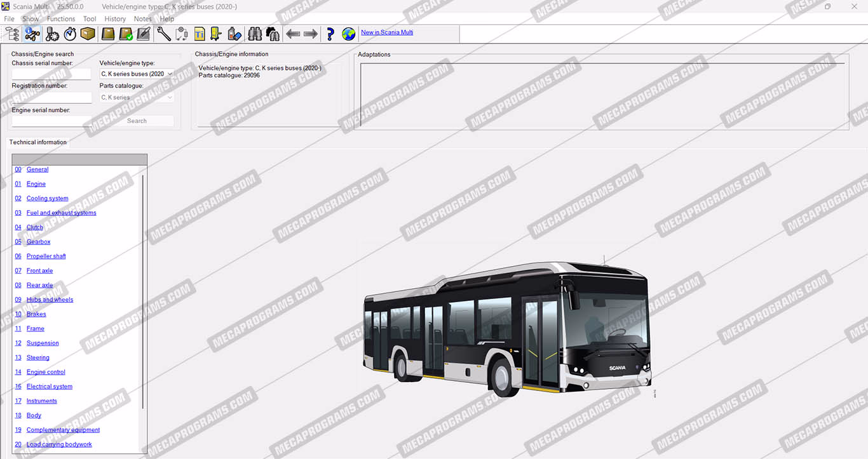Click the Scania Multi title bar icon
This screenshot has height=459, width=868.
(x=6, y=6)
